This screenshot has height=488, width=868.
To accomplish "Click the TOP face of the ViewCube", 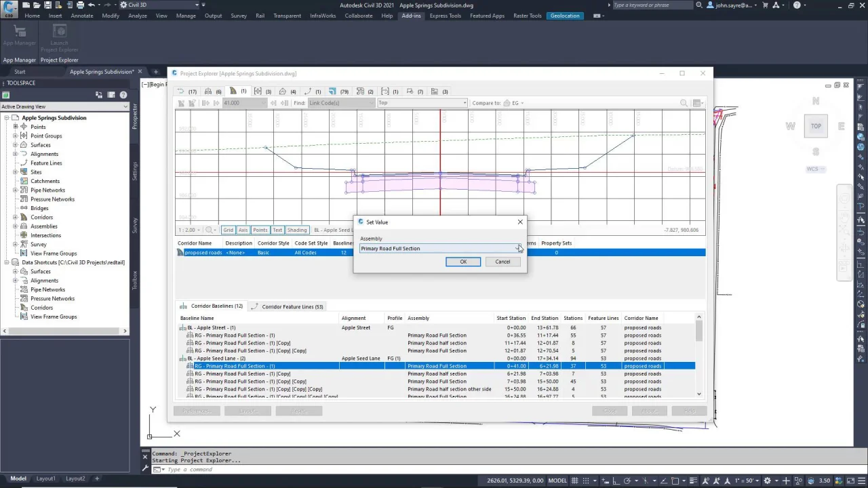I will point(816,126).
